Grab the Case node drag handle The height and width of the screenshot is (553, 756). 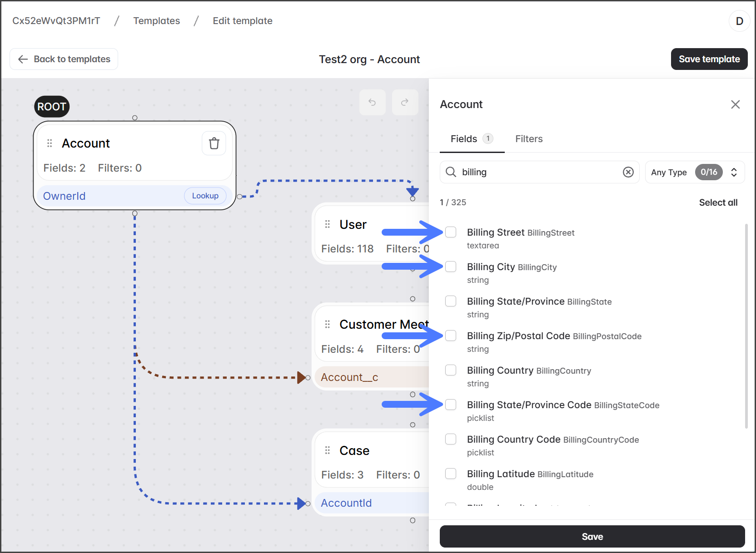[x=327, y=450]
